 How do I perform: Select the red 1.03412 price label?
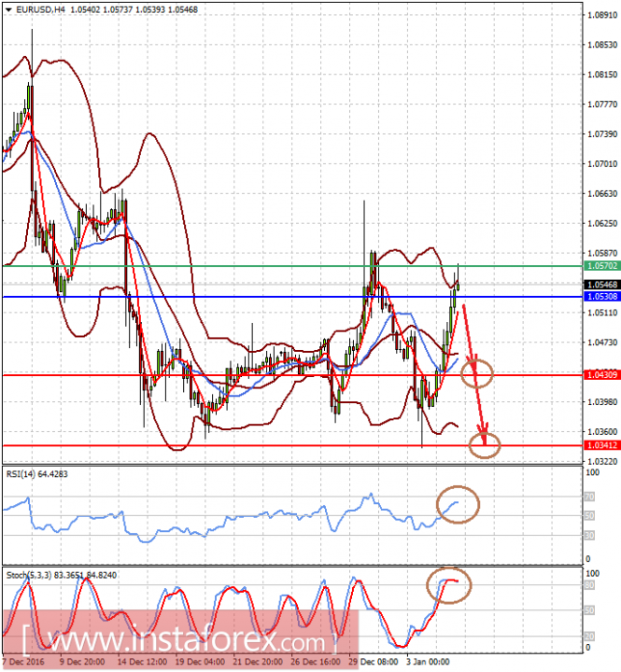click(x=602, y=445)
